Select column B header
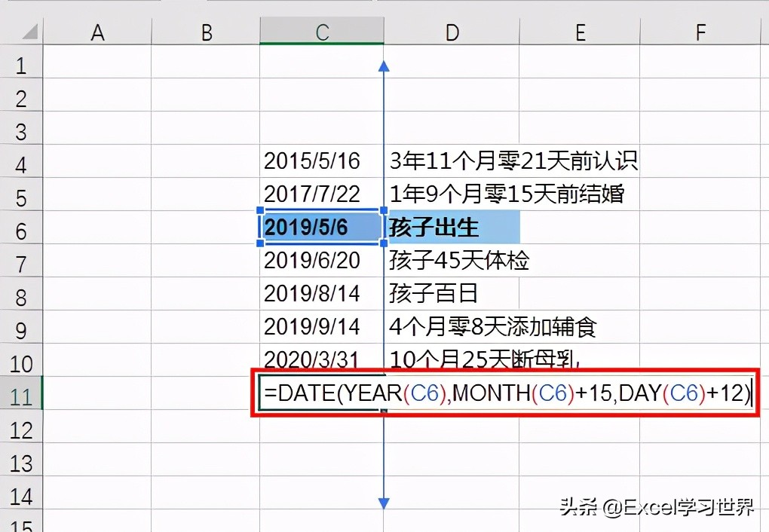This screenshot has width=769, height=532. pyautogui.click(x=206, y=32)
